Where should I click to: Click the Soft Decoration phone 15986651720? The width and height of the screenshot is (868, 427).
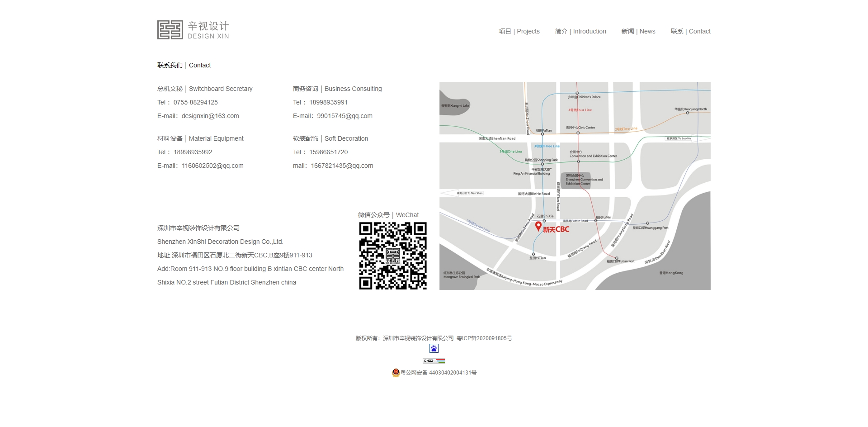(x=328, y=152)
